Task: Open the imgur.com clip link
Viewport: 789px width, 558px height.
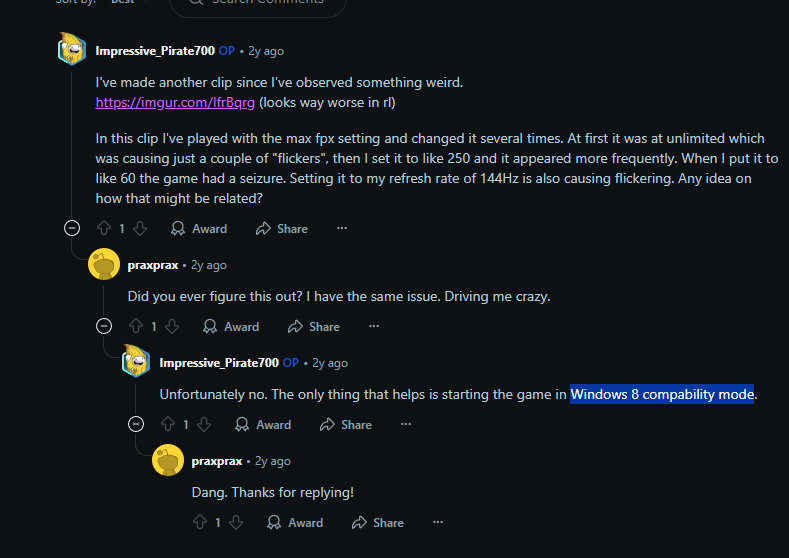Action: pos(175,102)
